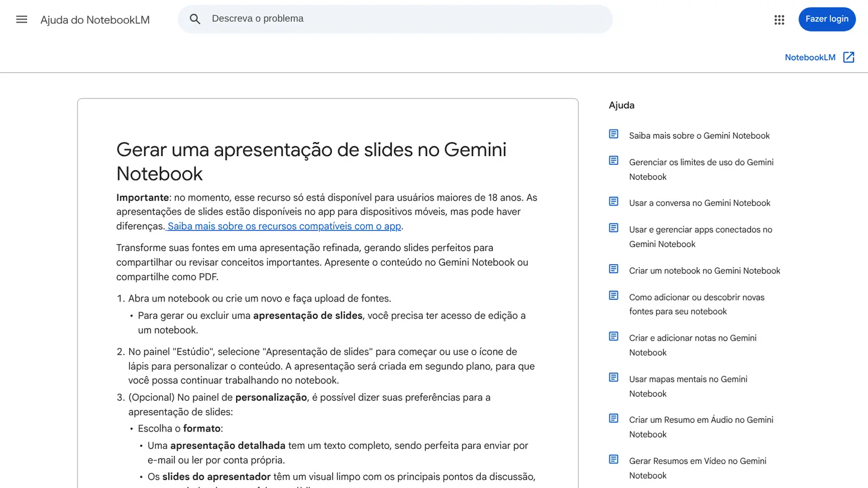Click the bold text slides do apresentador
Viewport: 868px width, 488px height.
[x=216, y=477]
